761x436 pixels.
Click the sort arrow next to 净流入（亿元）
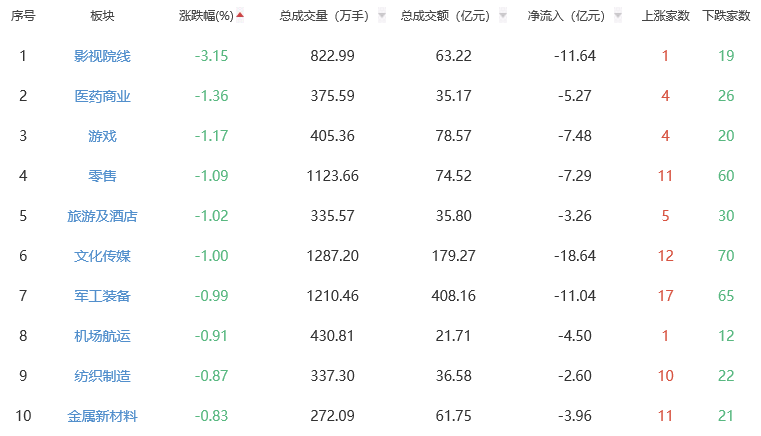point(618,17)
